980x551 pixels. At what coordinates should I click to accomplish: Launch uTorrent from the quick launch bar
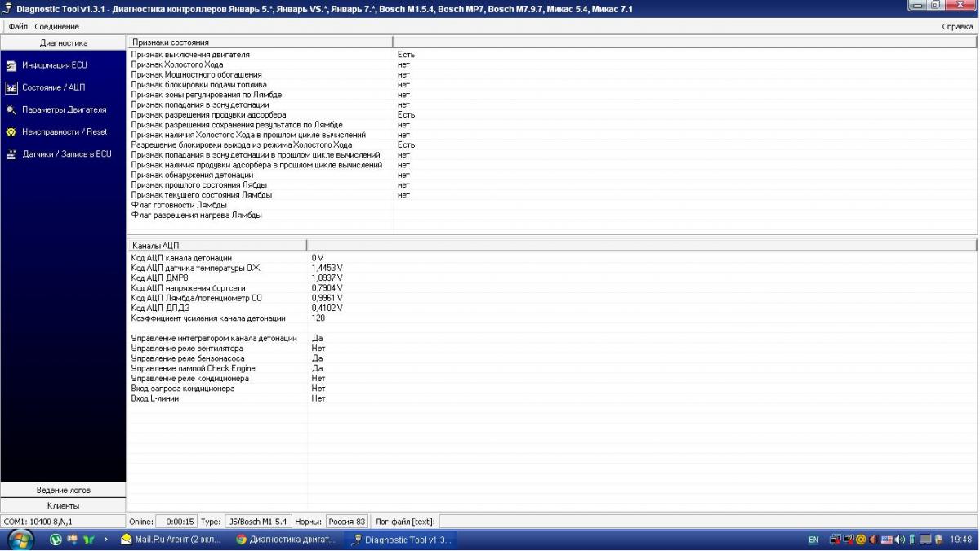click(56, 540)
